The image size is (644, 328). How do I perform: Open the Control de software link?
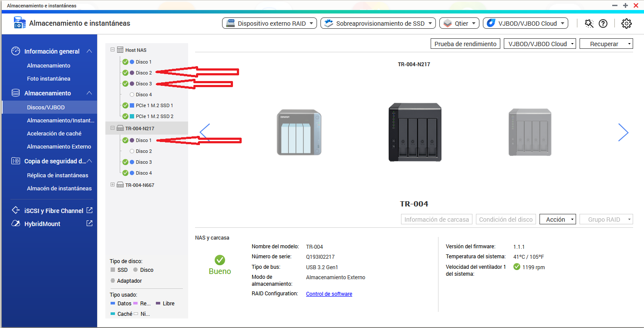tap(329, 294)
